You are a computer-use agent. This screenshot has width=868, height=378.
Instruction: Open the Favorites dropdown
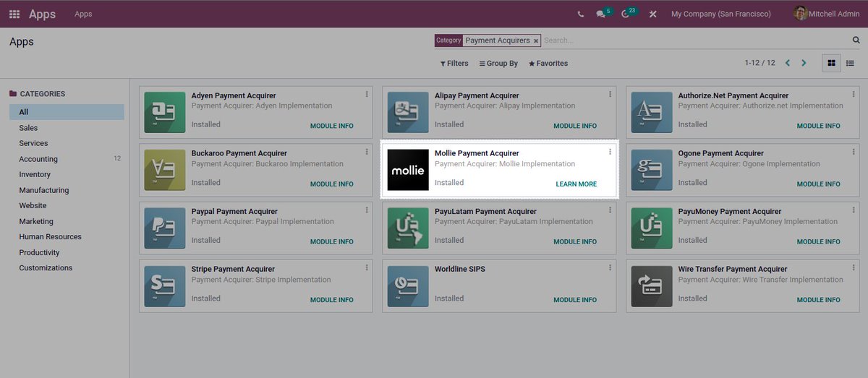point(548,64)
